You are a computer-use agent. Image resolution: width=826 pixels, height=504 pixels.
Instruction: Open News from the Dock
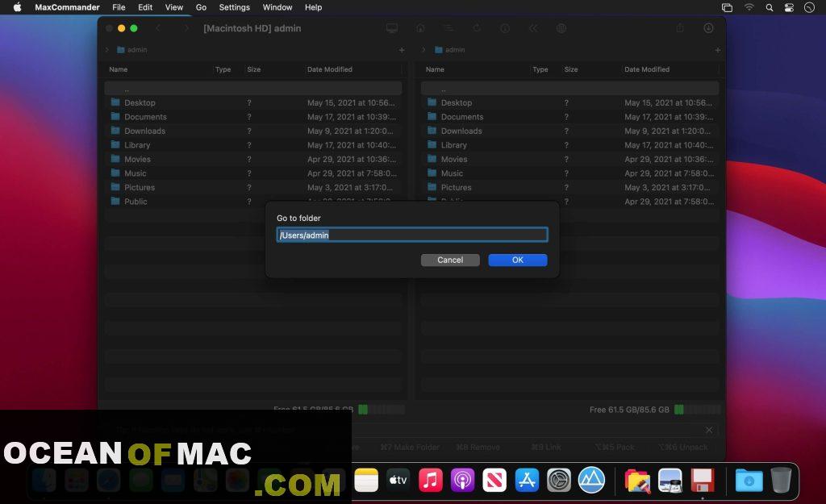(x=494, y=481)
